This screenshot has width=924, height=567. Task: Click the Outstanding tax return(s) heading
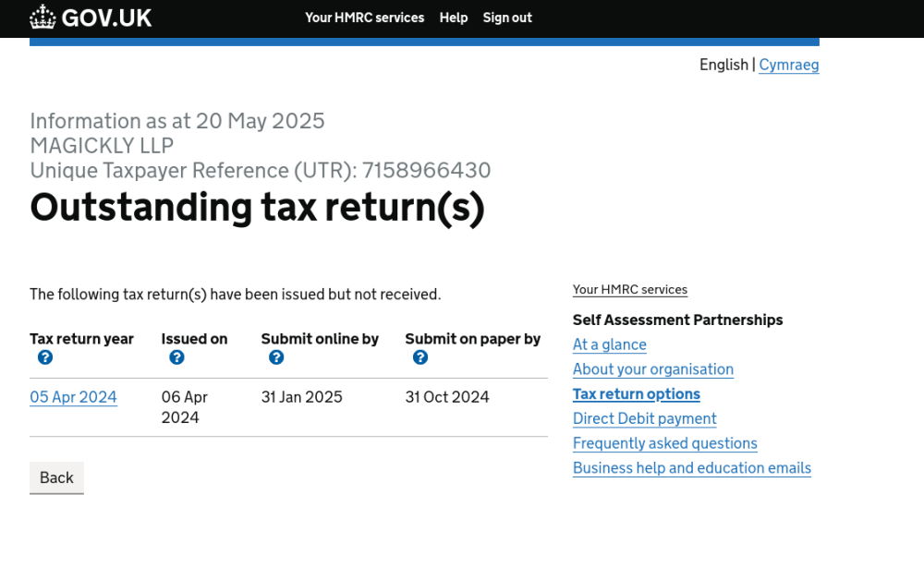(x=257, y=207)
